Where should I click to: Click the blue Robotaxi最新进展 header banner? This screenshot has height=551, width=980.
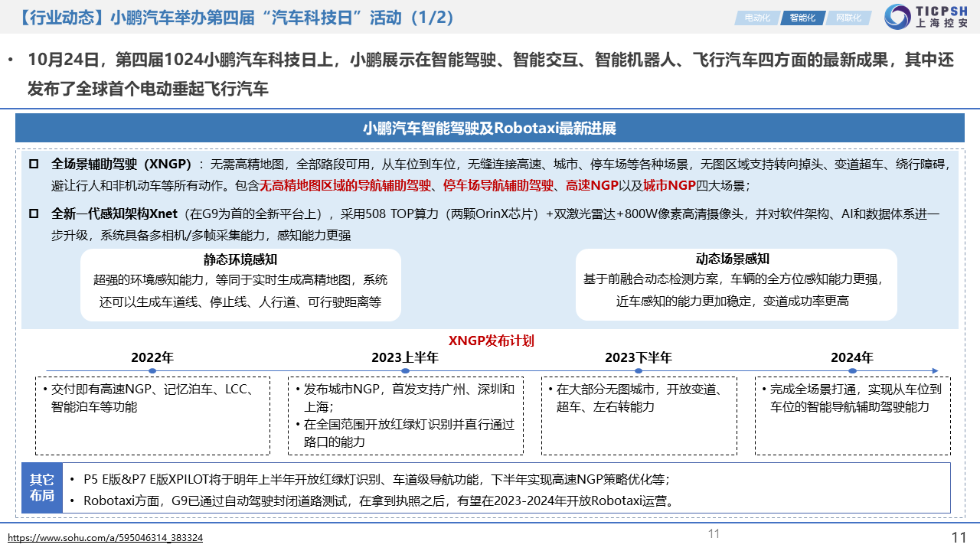tap(490, 129)
